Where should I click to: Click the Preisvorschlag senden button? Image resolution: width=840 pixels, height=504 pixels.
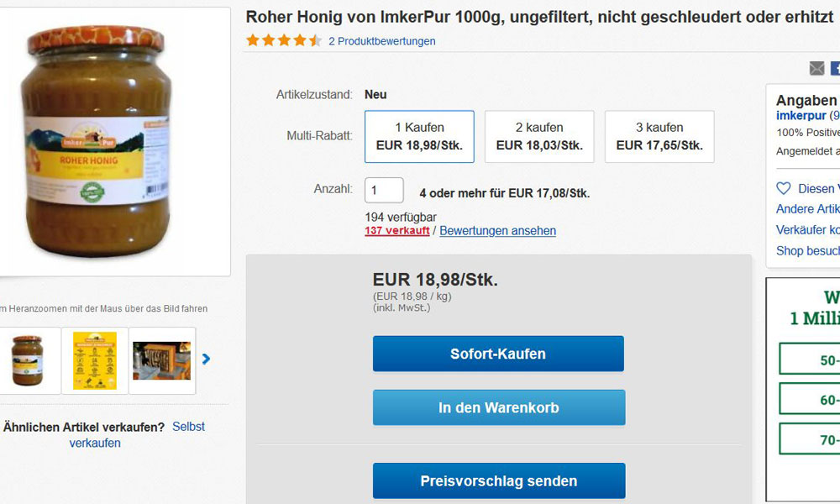499,481
